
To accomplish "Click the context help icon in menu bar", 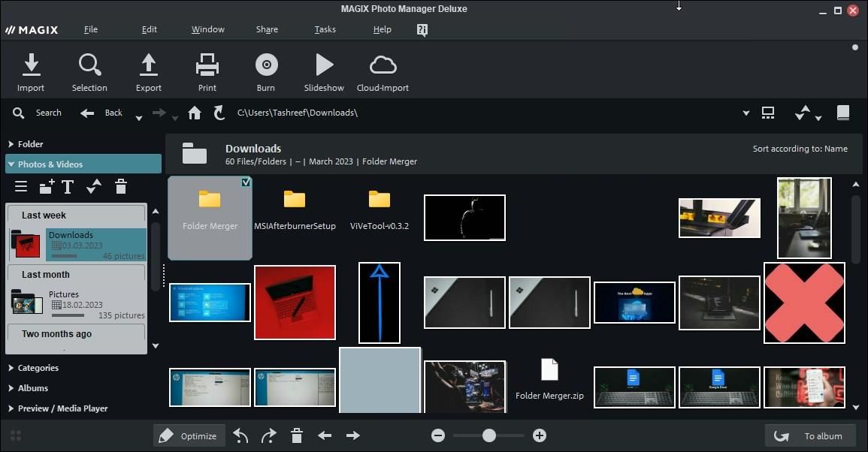I will click(422, 30).
